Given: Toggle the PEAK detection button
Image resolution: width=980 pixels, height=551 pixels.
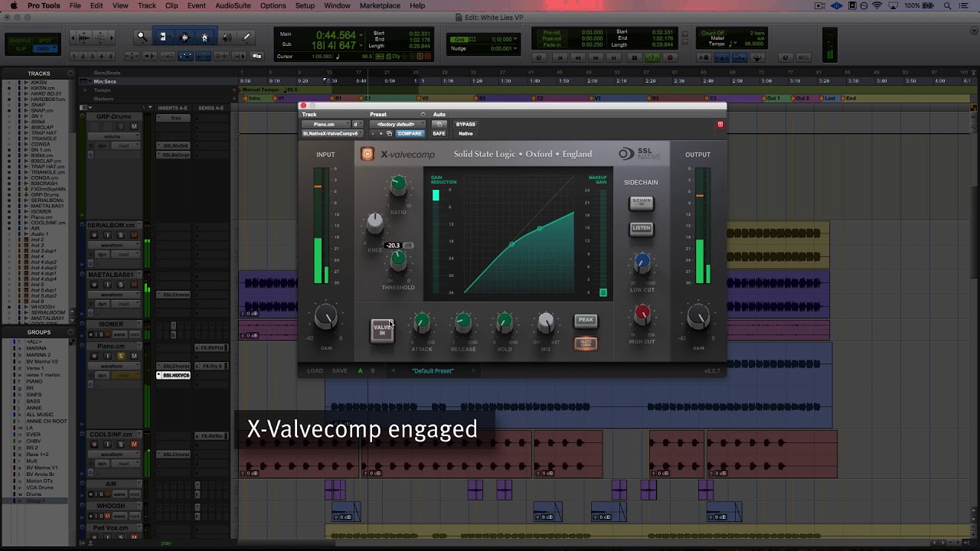Looking at the screenshot, I should coord(586,320).
